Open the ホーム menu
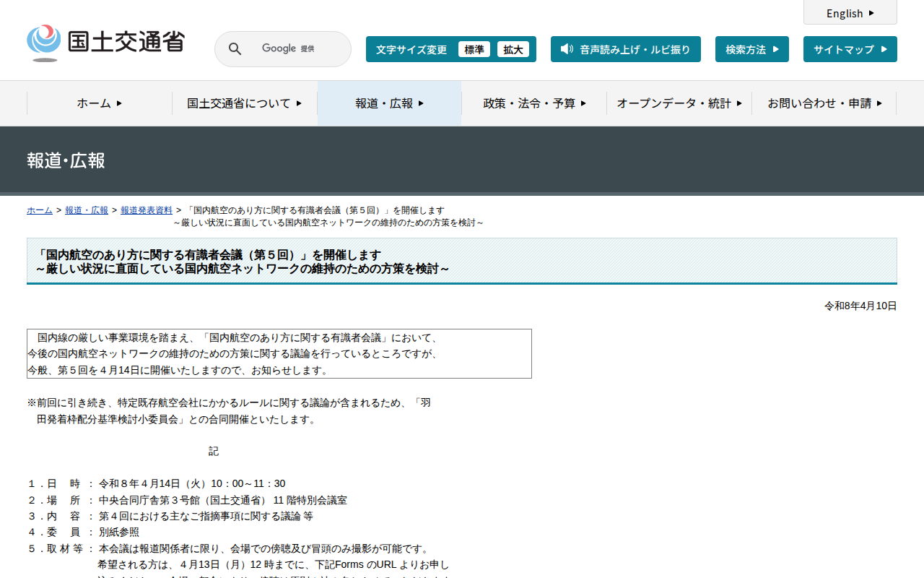The width and height of the screenshot is (924, 578). [100, 103]
